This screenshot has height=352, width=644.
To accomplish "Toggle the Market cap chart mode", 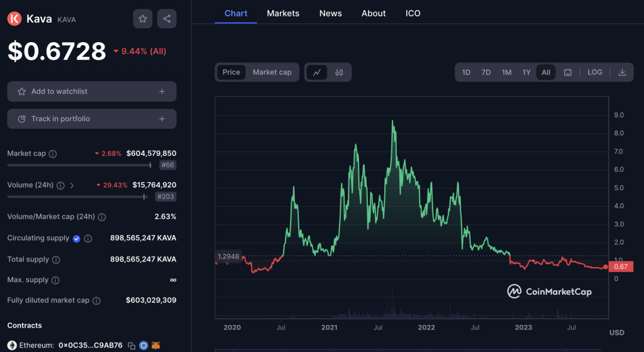I will [272, 72].
